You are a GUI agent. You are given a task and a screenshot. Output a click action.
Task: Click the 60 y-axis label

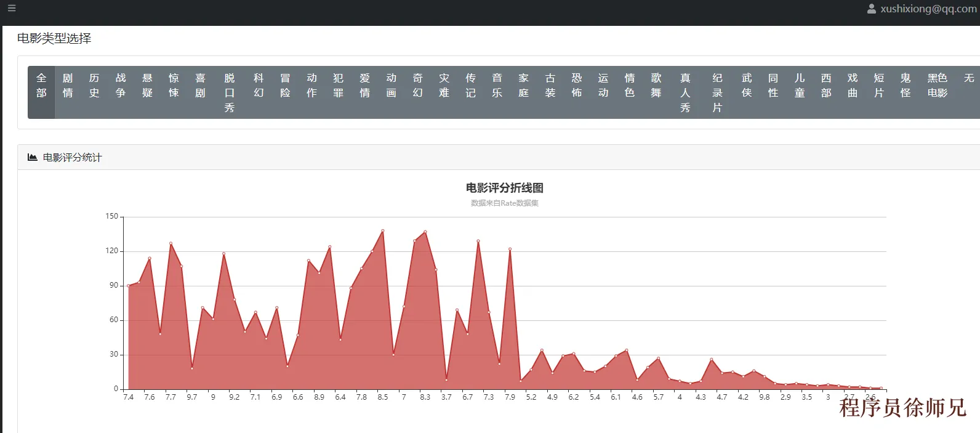pos(114,320)
